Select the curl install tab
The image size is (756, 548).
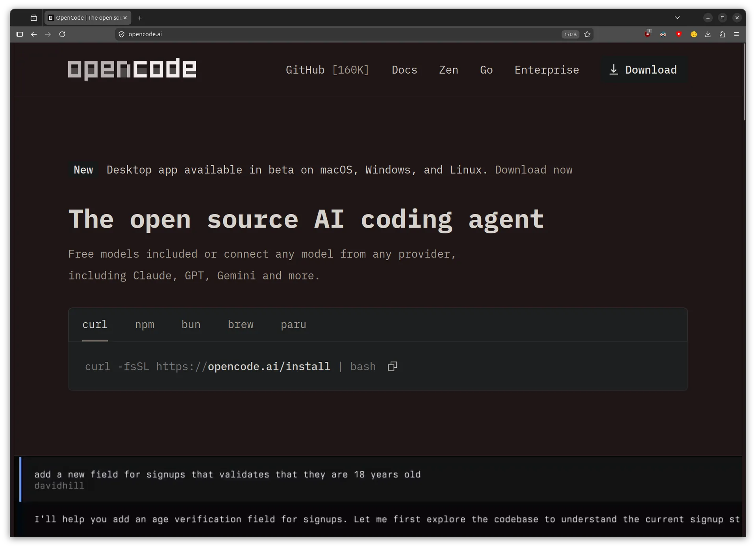click(x=95, y=324)
